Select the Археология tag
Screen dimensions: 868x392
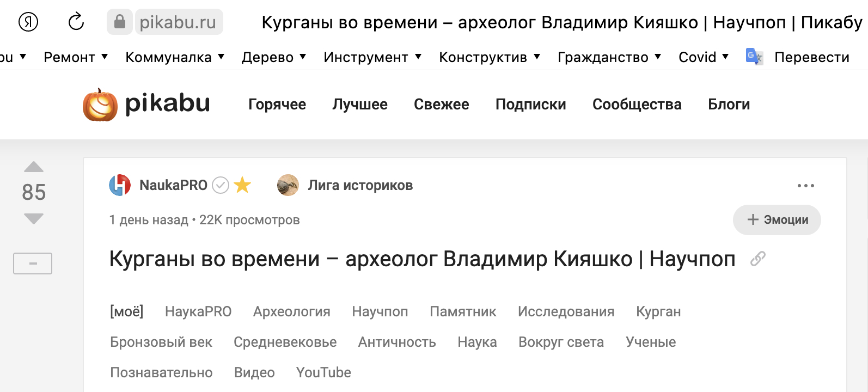(291, 312)
